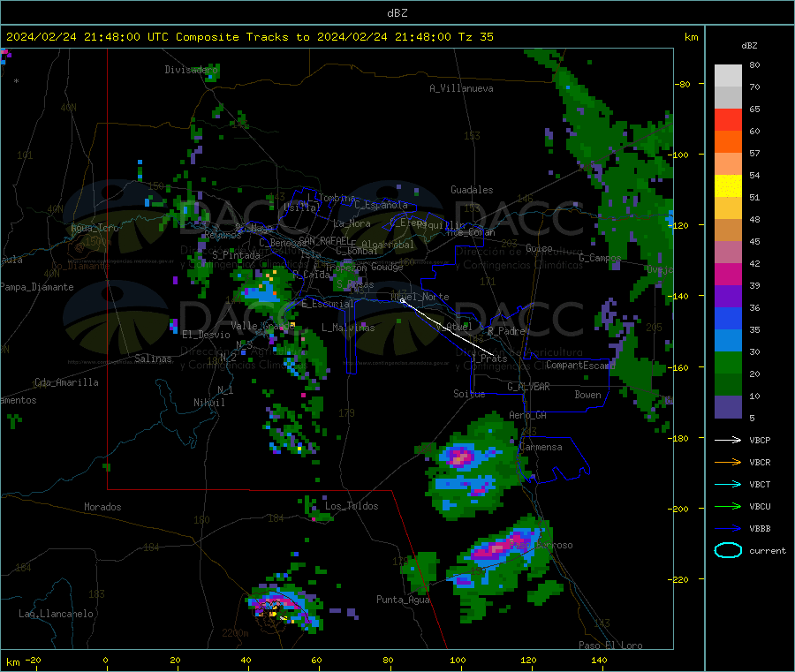
Task: Select the dark orange 57-60 dBZ swatch
Action: 728,142
